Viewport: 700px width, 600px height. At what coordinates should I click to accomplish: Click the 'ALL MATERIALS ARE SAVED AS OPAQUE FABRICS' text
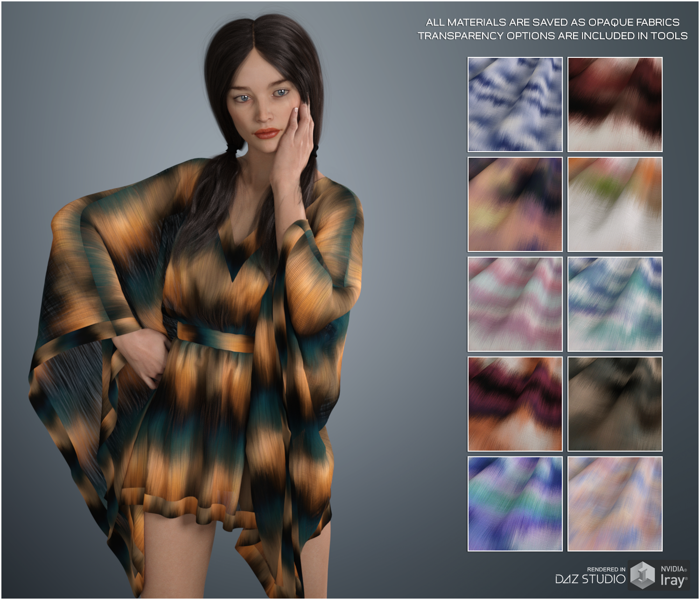(x=553, y=22)
